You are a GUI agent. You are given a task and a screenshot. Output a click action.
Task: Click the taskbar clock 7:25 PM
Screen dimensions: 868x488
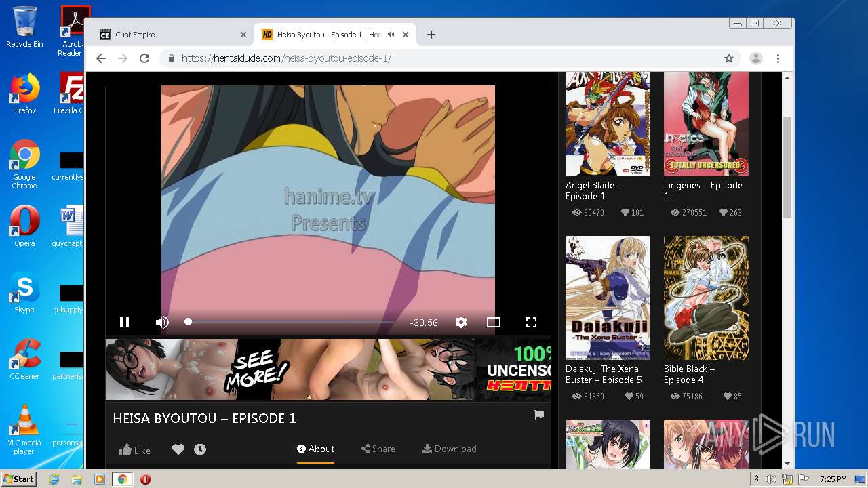[833, 479]
